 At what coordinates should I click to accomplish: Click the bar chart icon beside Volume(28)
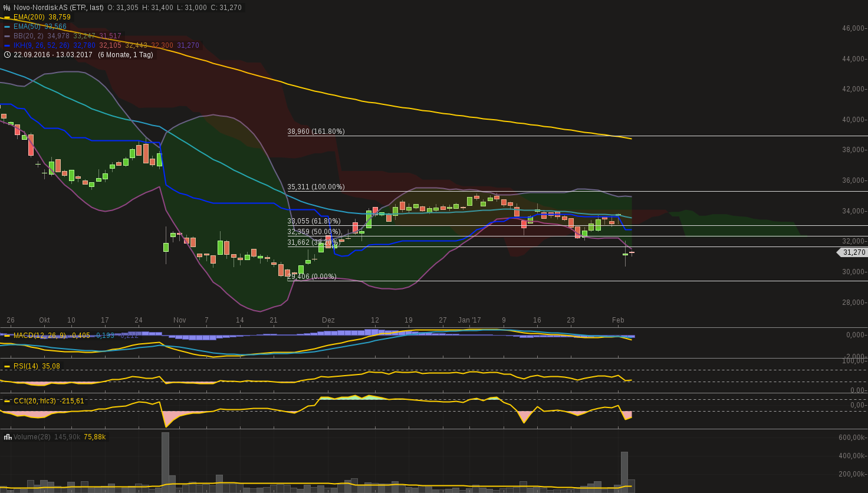[x=8, y=437]
